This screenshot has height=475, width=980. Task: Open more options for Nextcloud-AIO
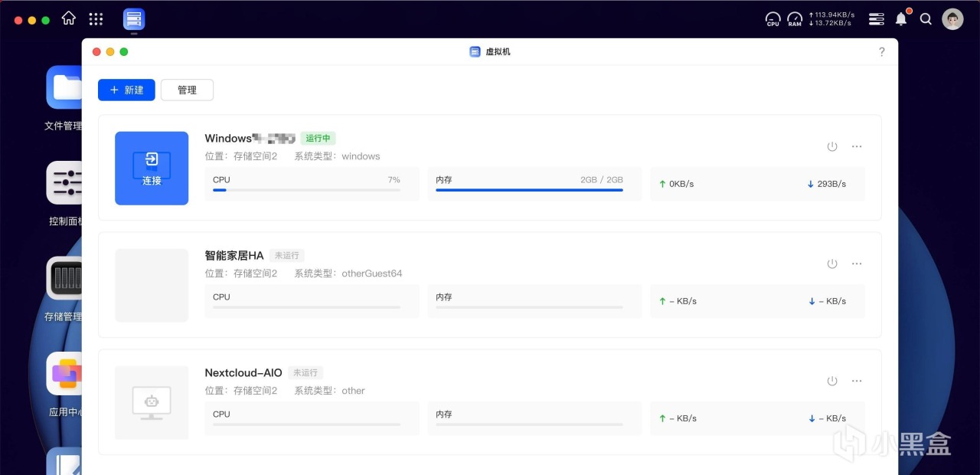(857, 381)
